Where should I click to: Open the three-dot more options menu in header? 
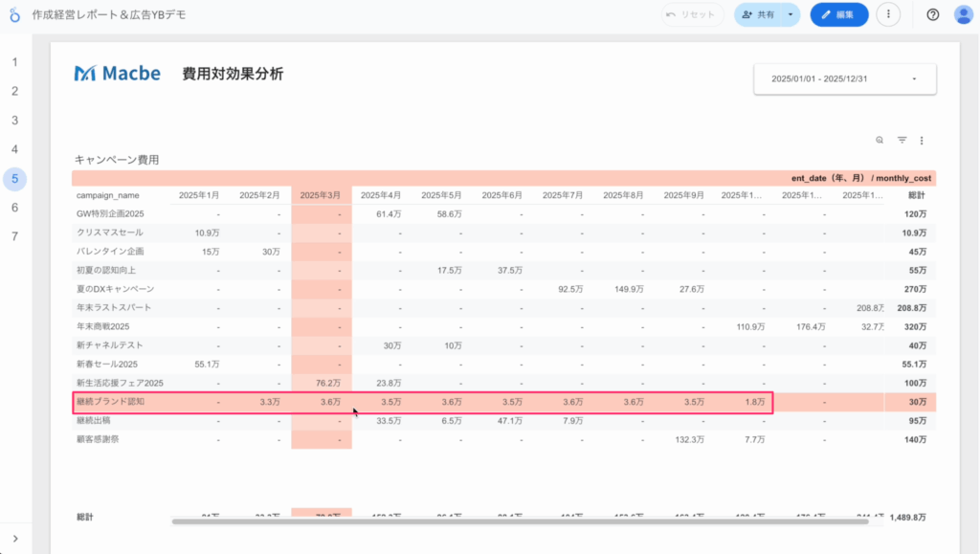coord(888,14)
